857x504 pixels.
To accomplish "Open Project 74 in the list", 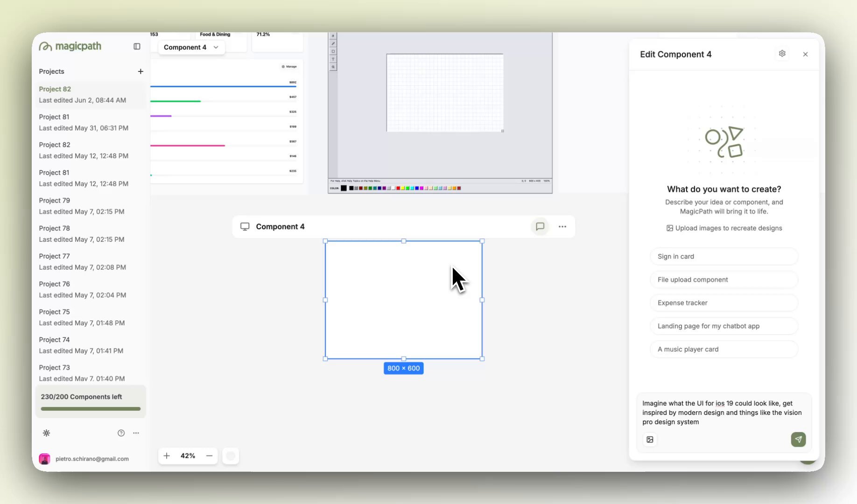I will point(90,345).
